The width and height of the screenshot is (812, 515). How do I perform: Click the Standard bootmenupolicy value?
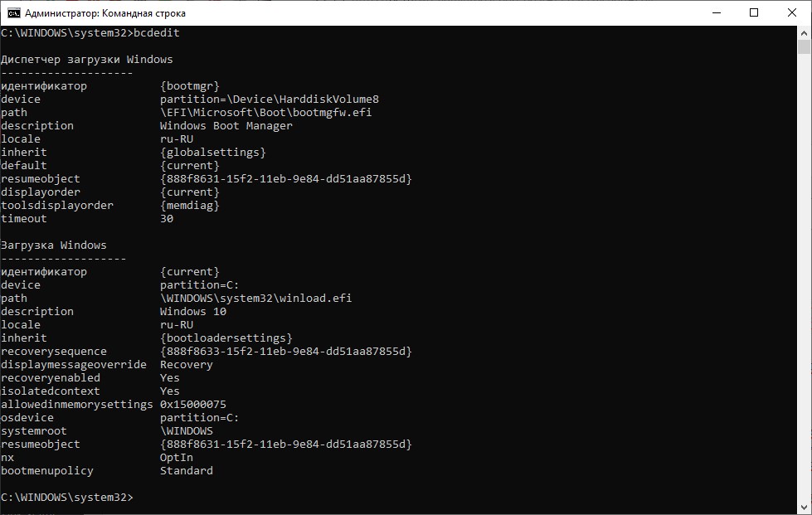click(186, 471)
